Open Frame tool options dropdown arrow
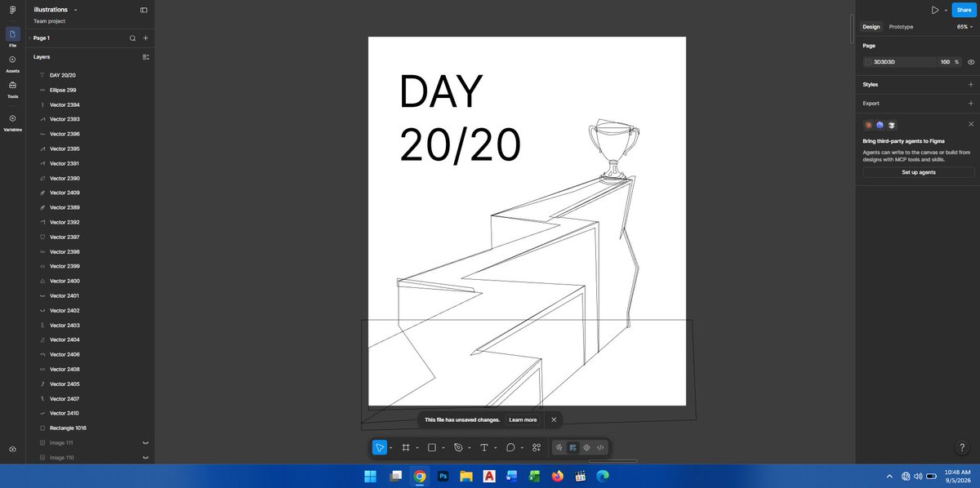 point(416,447)
